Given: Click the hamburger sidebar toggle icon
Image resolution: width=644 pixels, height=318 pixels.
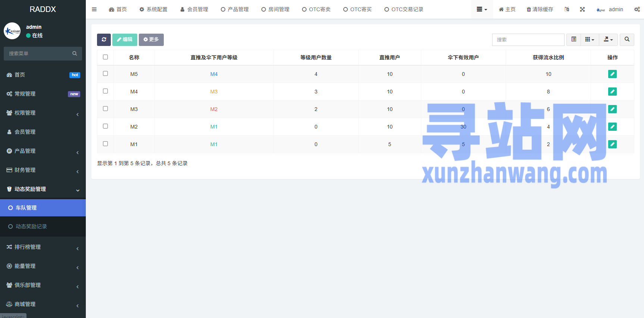Looking at the screenshot, I should click(94, 9).
